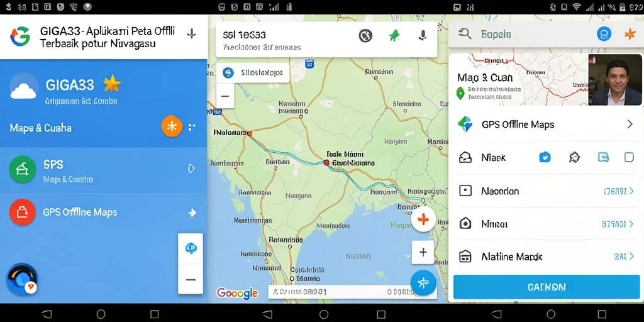
Task: Click the green pin icon under Map & Cuan
Action: pyautogui.click(x=460, y=93)
